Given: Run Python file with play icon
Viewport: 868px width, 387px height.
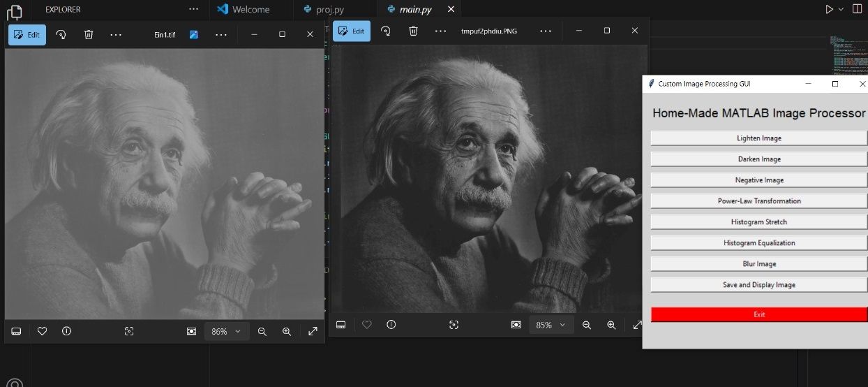Looking at the screenshot, I should click(x=829, y=9).
